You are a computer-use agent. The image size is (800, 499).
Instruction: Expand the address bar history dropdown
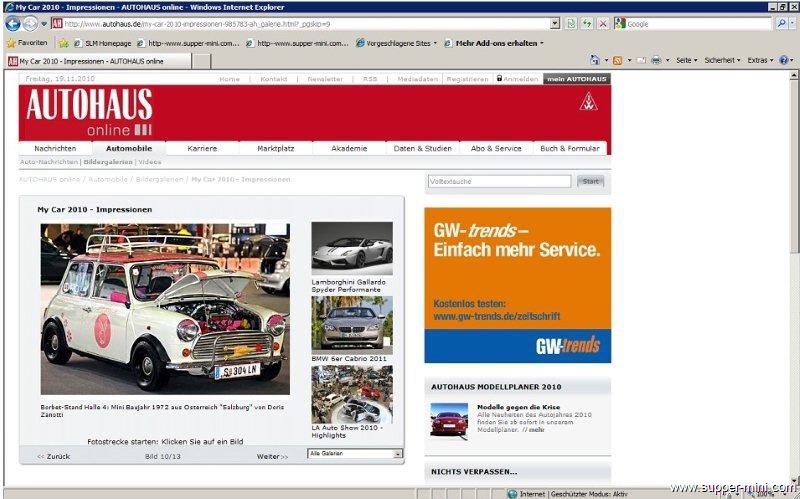556,24
